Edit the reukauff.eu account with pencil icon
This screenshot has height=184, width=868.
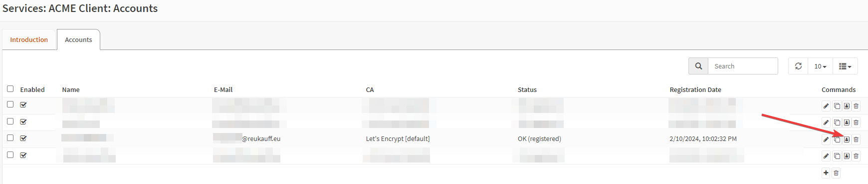pyautogui.click(x=826, y=139)
